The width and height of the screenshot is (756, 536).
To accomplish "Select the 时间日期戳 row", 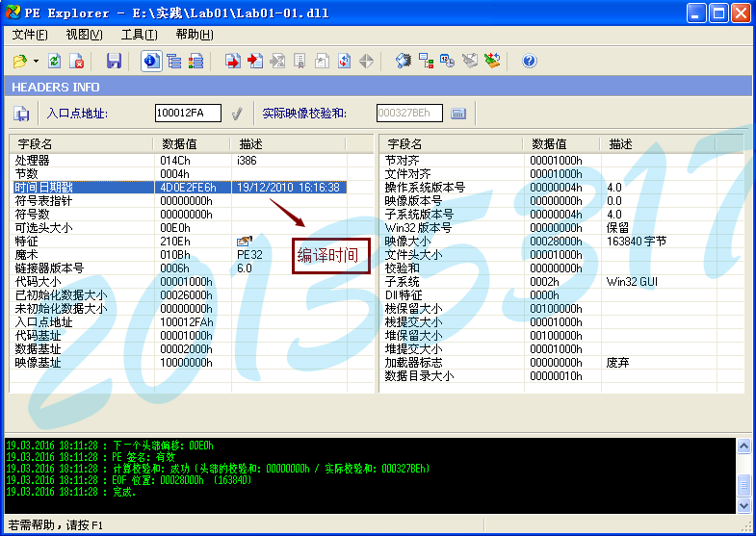I will tap(180, 188).
